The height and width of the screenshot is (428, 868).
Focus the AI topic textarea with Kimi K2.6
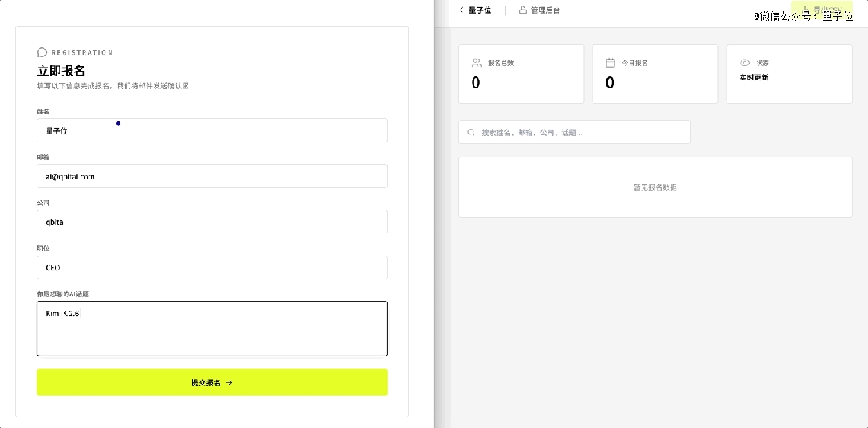[x=212, y=328]
